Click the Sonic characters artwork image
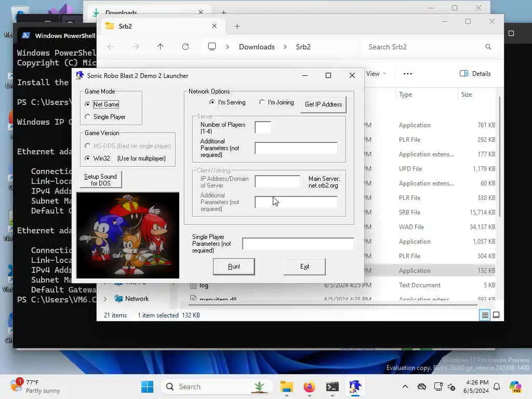 coord(128,235)
